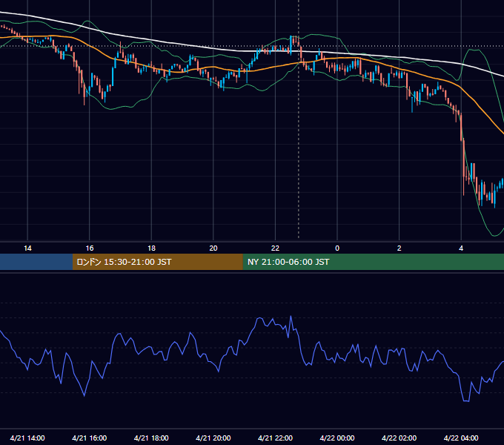Click the 4/21 20:00 date label
The height and width of the screenshot is (445, 504).
(213, 438)
